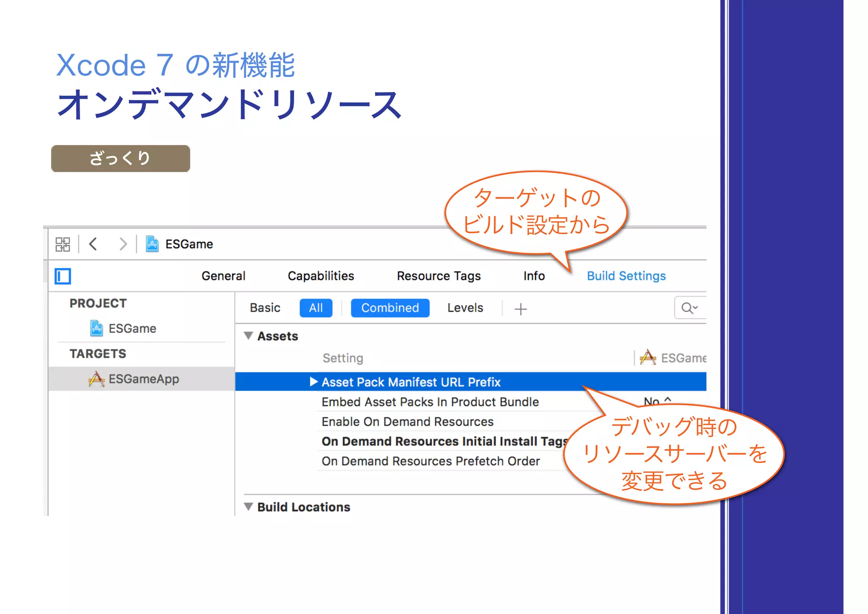The height and width of the screenshot is (614, 868).
Task: Select On Demand Resources Initial Install Tags
Action: click(444, 441)
